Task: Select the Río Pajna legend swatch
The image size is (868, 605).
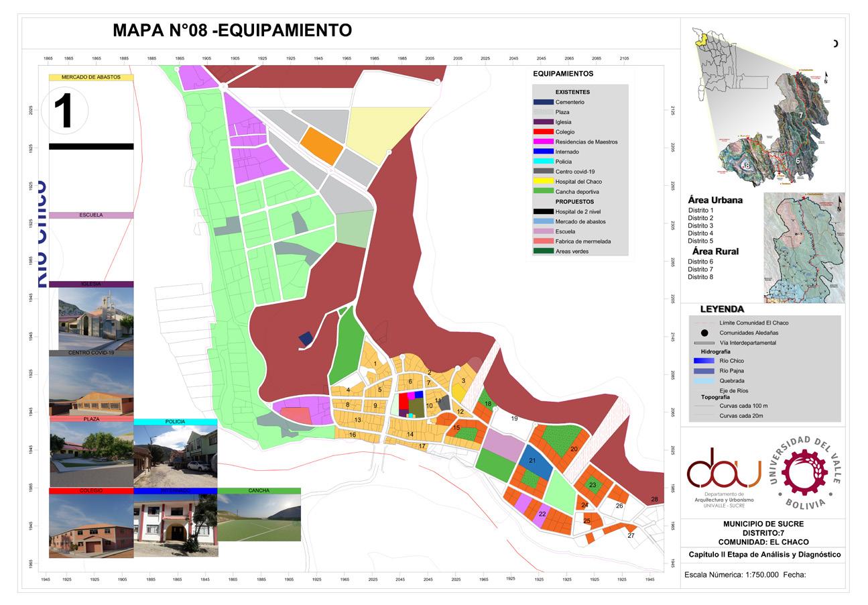Action: pyautogui.click(x=704, y=371)
